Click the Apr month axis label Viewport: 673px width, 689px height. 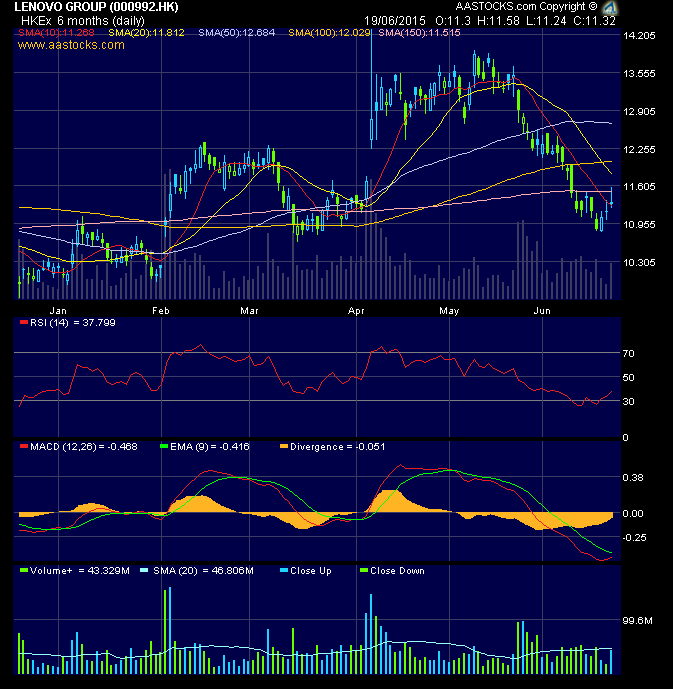(356, 311)
